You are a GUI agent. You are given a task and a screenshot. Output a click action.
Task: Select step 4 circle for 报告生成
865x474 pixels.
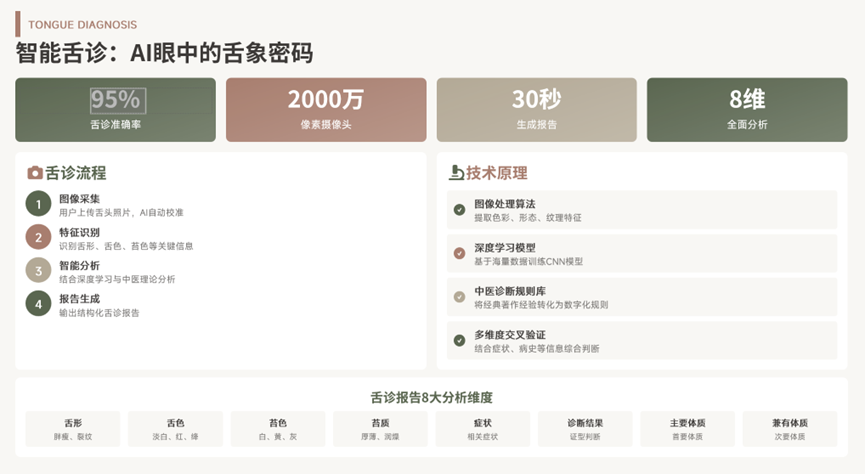(38, 304)
